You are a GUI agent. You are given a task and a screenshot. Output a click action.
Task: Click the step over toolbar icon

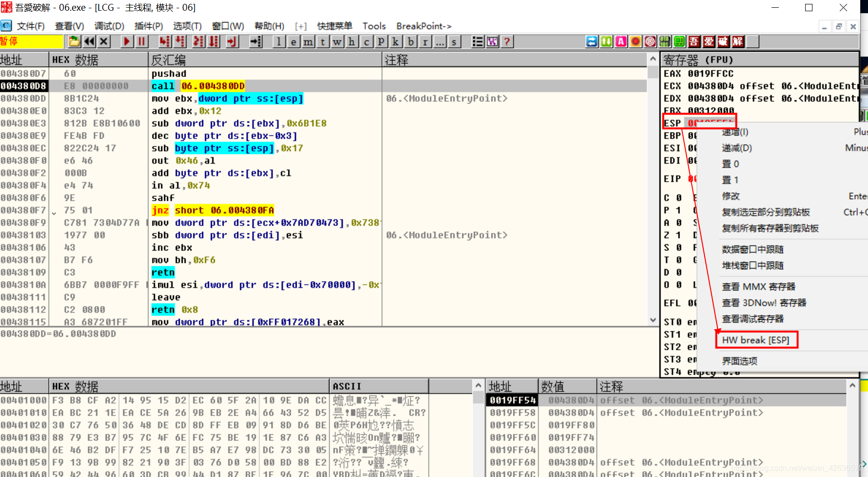[180, 41]
